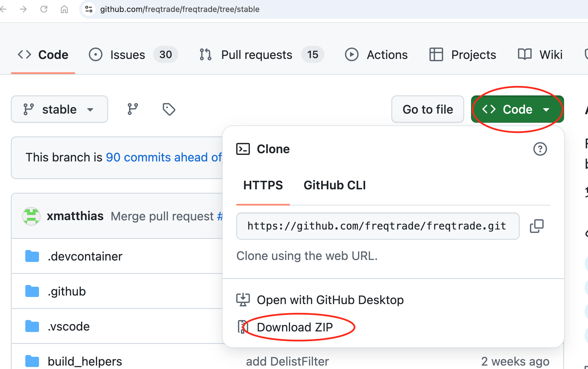This screenshot has width=588, height=369.
Task: Open the clone help question-mark icon
Action: [540, 149]
